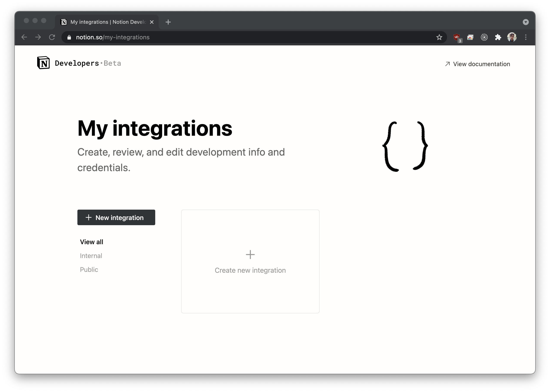Click the Notion logo in header

(x=43, y=63)
